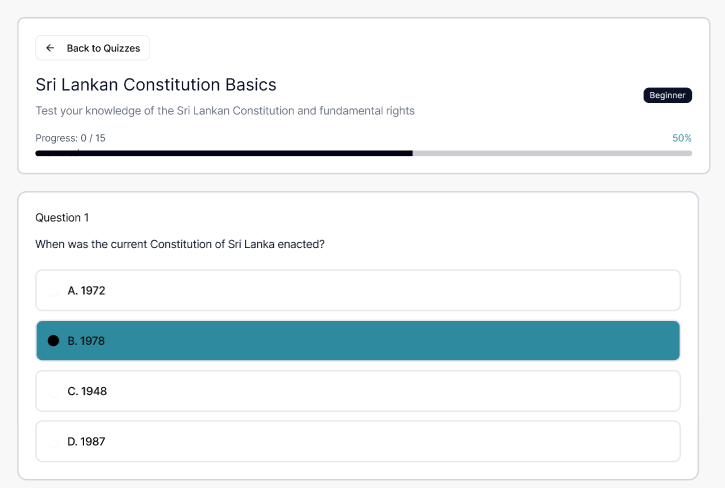The height and width of the screenshot is (488, 725).
Task: Pick the answer text D. 1987
Action: click(86, 441)
